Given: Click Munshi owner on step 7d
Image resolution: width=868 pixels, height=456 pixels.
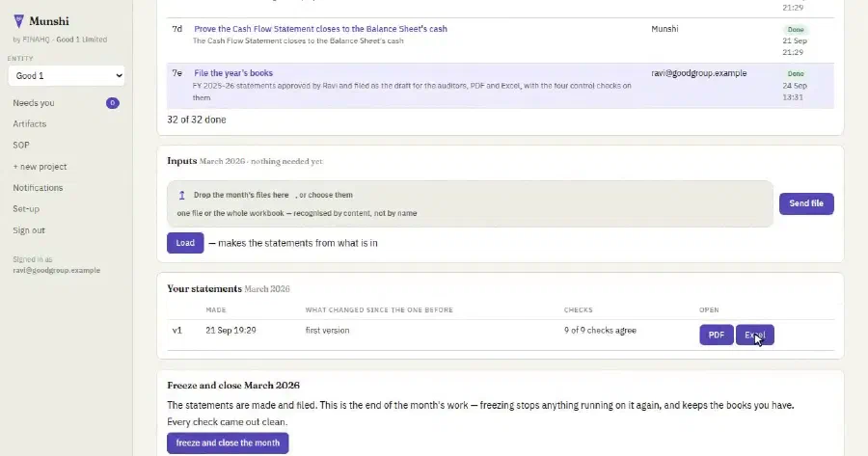Looking at the screenshot, I should pos(665,29).
